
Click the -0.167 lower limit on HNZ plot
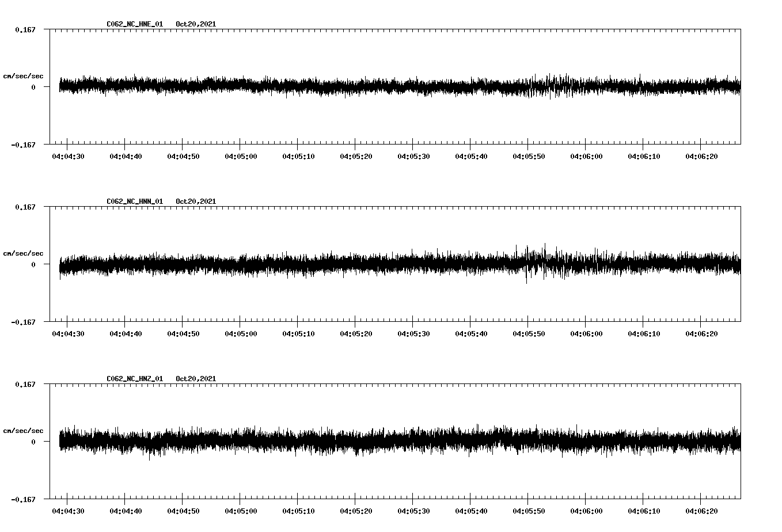[23, 499]
